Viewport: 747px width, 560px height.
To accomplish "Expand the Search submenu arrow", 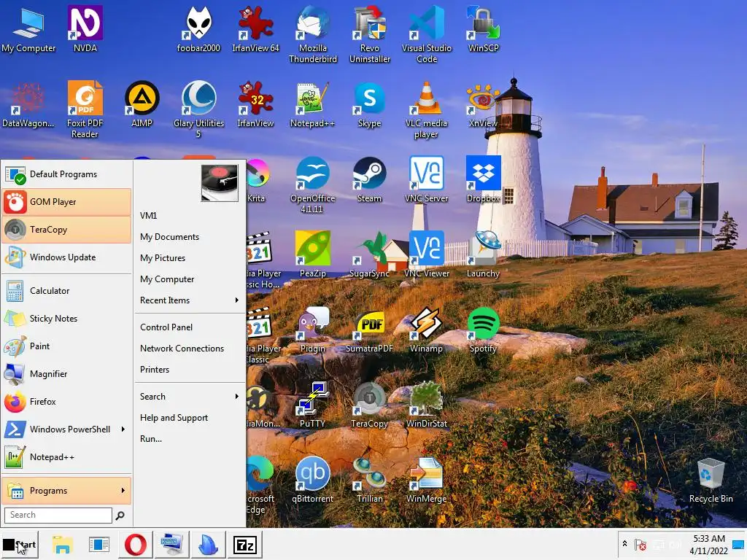I will (237, 396).
